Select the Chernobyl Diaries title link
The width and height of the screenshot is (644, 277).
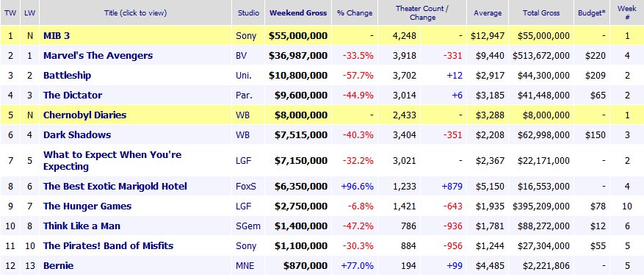click(x=84, y=115)
